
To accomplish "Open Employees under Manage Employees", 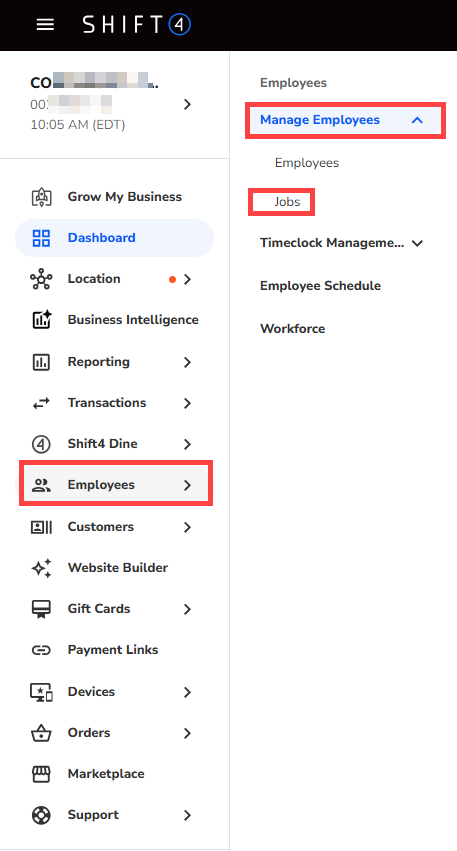I will [x=307, y=163].
